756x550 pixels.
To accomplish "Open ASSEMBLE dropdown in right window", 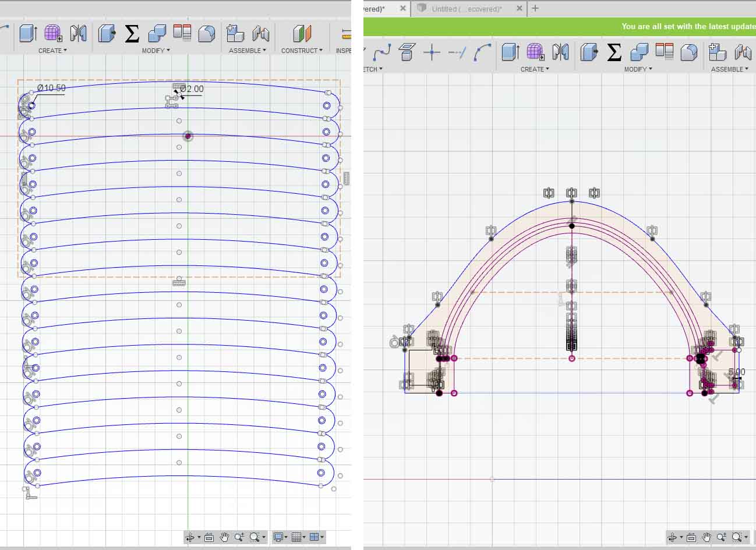I will click(730, 69).
